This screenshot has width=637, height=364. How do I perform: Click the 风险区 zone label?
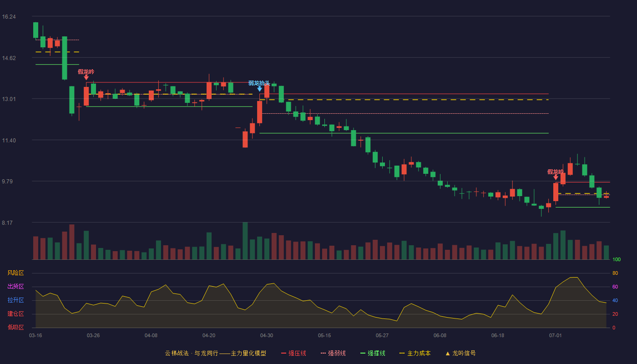(x=15, y=273)
